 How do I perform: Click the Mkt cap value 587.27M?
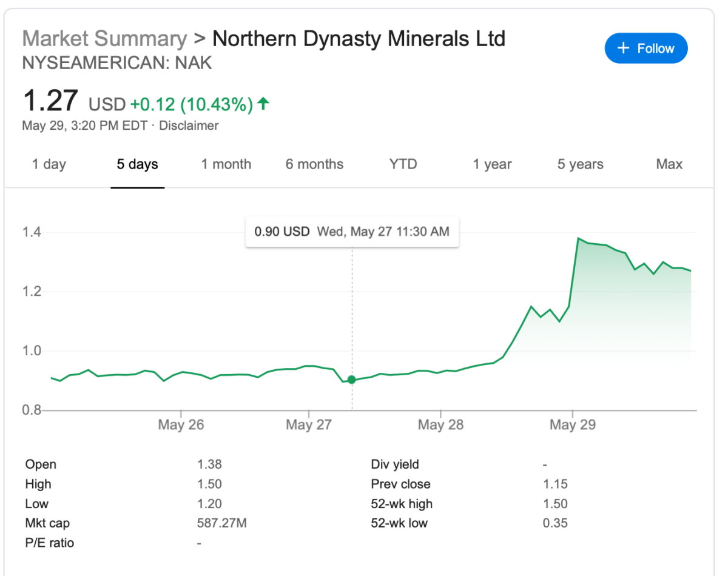[x=222, y=523]
